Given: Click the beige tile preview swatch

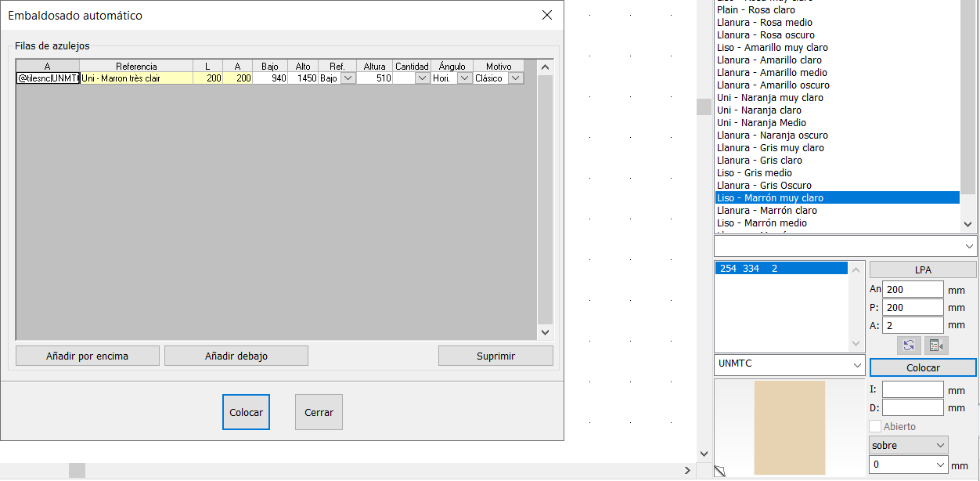Looking at the screenshot, I should pos(789,427).
